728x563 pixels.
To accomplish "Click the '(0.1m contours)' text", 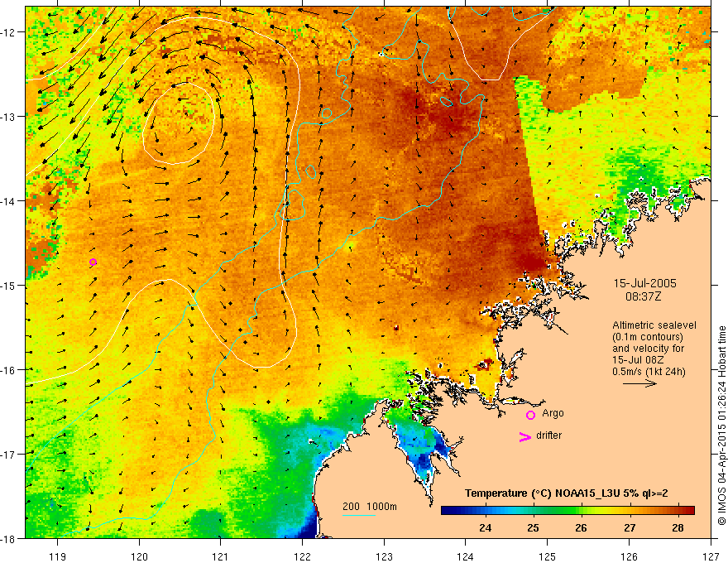I will pyautogui.click(x=648, y=337).
